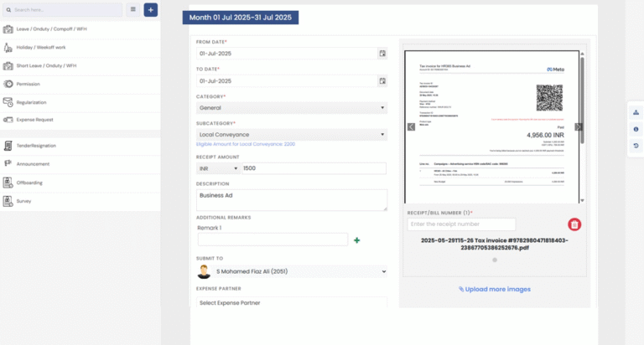Go to previous receipt image arrow
Image resolution: width=644 pixels, height=345 pixels.
coord(411,127)
